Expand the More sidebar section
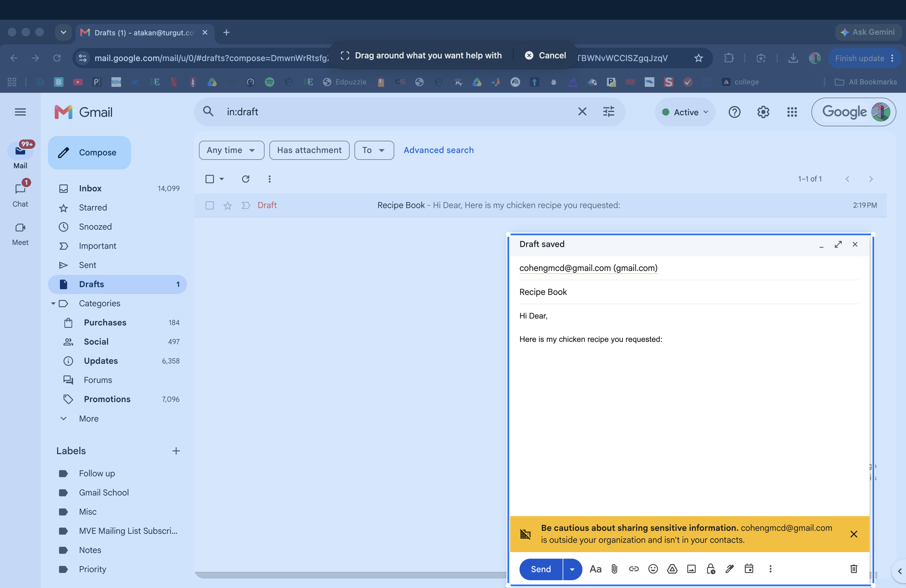 89,418
